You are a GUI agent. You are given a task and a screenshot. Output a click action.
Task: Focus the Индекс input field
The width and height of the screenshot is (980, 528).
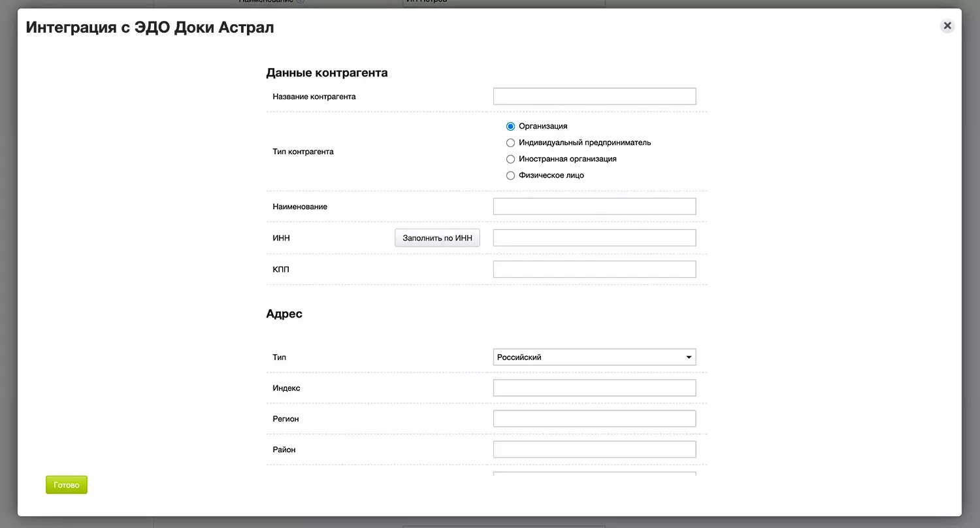pos(594,388)
